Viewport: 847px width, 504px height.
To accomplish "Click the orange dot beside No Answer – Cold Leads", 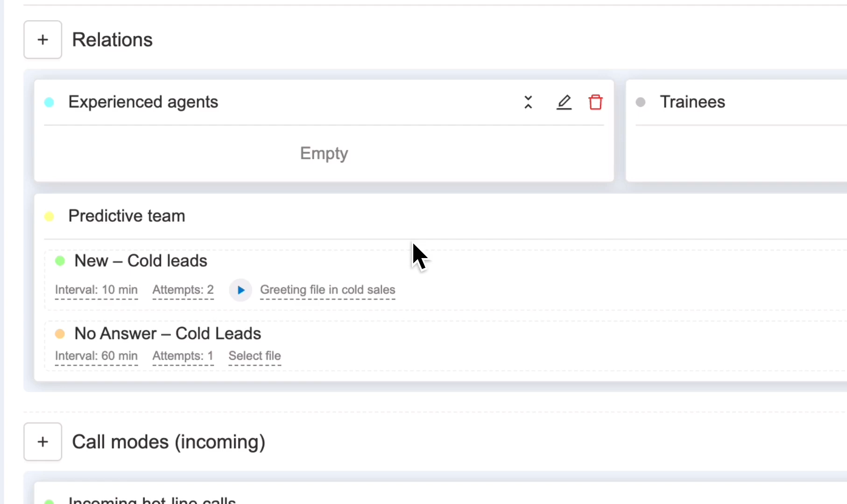I will 60,334.
